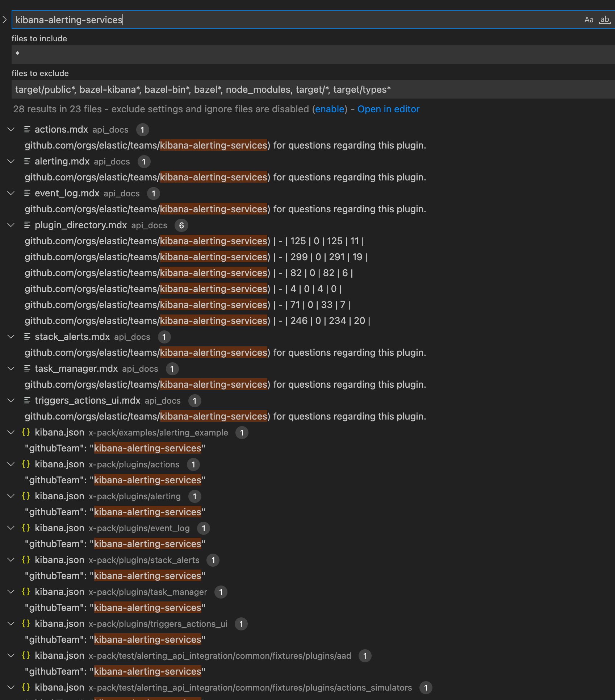Expand the replace field with the left chevron
The width and height of the screenshot is (615, 700).
click(5, 20)
